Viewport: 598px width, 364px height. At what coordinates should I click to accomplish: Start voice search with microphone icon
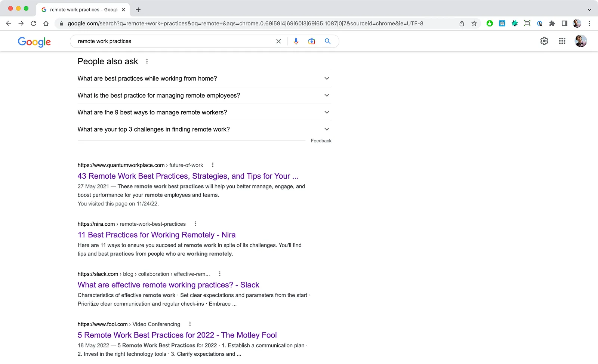296,41
